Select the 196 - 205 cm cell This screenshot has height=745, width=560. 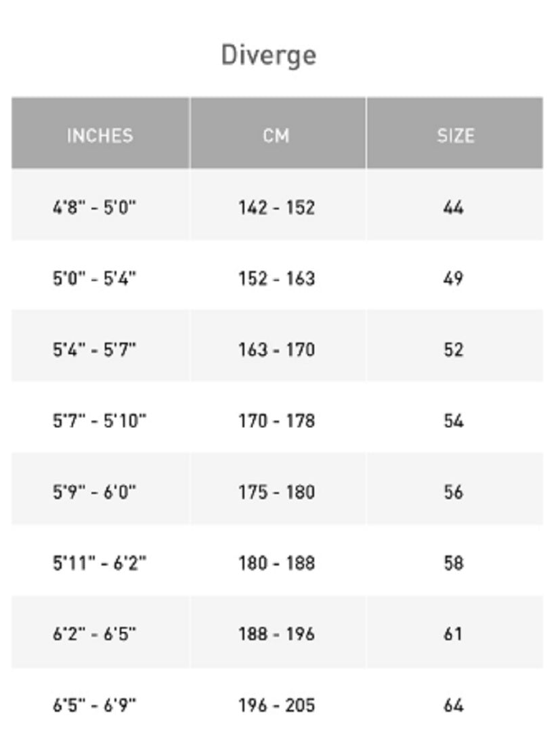(x=276, y=706)
